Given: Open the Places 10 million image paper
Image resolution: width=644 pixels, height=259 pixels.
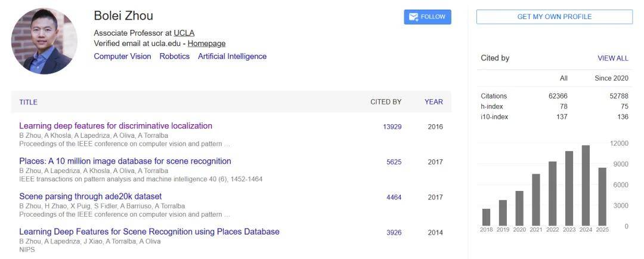Looking at the screenshot, I should coord(125,161).
